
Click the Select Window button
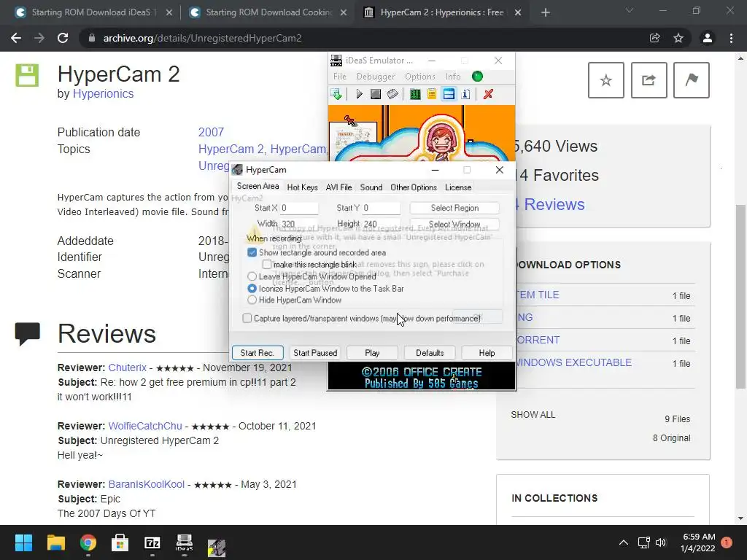coord(454,224)
